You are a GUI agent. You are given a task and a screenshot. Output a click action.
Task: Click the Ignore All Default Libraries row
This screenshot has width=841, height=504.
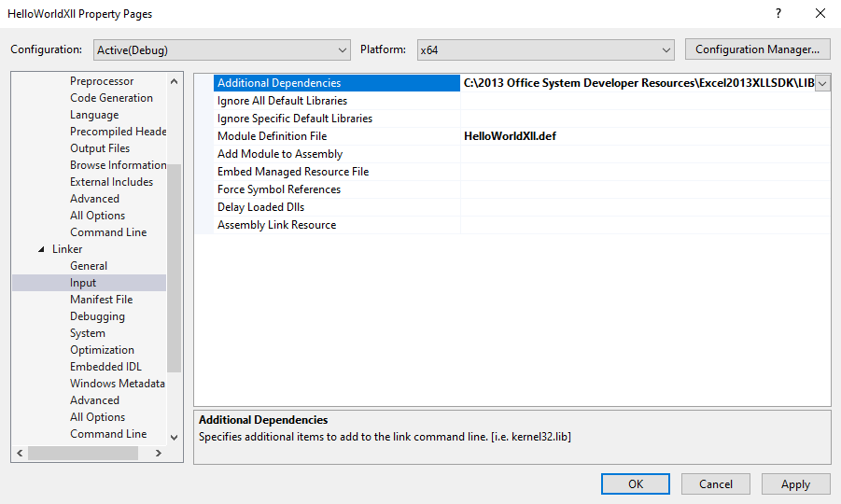282,101
